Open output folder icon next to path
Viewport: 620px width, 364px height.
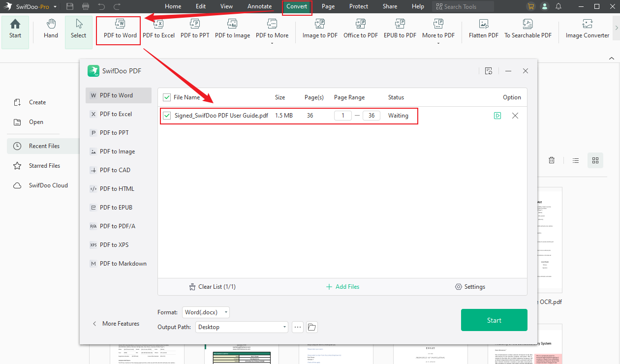coord(312,327)
